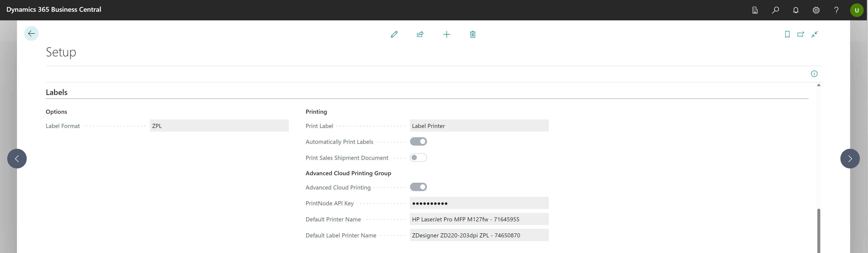
Task: Click the PrintNode API Key field
Action: tap(479, 203)
